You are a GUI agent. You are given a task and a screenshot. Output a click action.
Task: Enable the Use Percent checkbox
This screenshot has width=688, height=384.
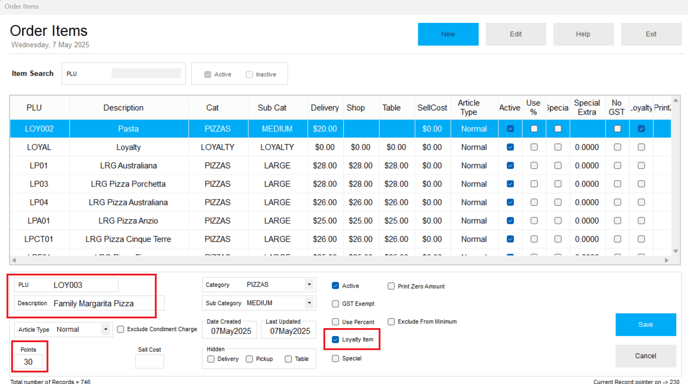[x=335, y=322]
